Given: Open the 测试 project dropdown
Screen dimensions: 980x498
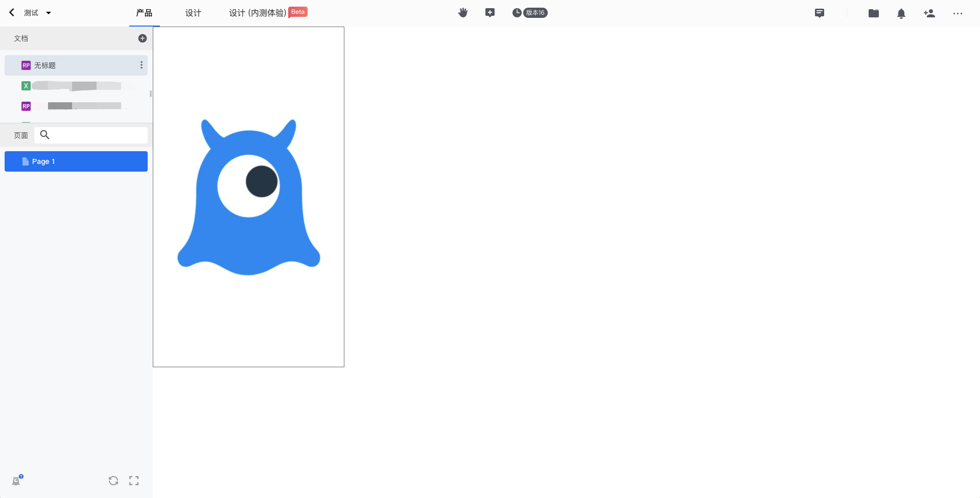Looking at the screenshot, I should [x=38, y=13].
